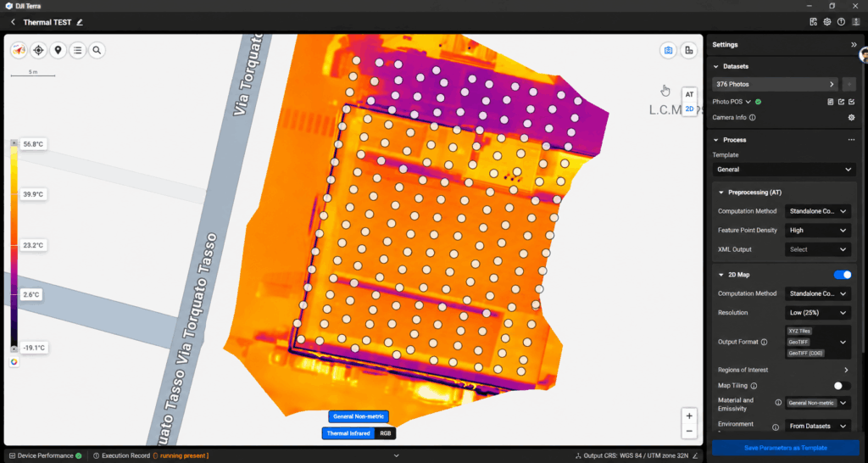Click Save Parameters as Template button
This screenshot has width=868, height=463.
coord(786,448)
